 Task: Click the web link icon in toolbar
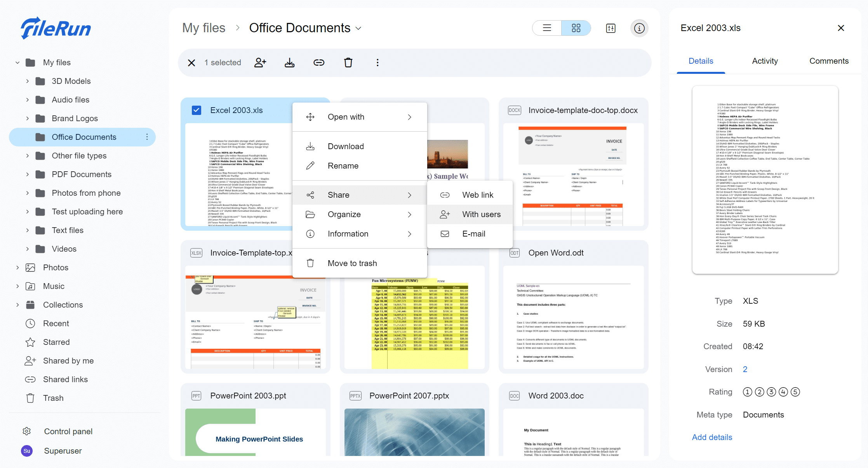319,63
